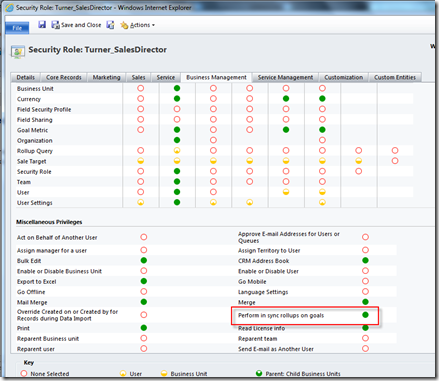Screen dimensions: 439x381
Task: Switch to the Core Records tab
Action: pos(64,77)
